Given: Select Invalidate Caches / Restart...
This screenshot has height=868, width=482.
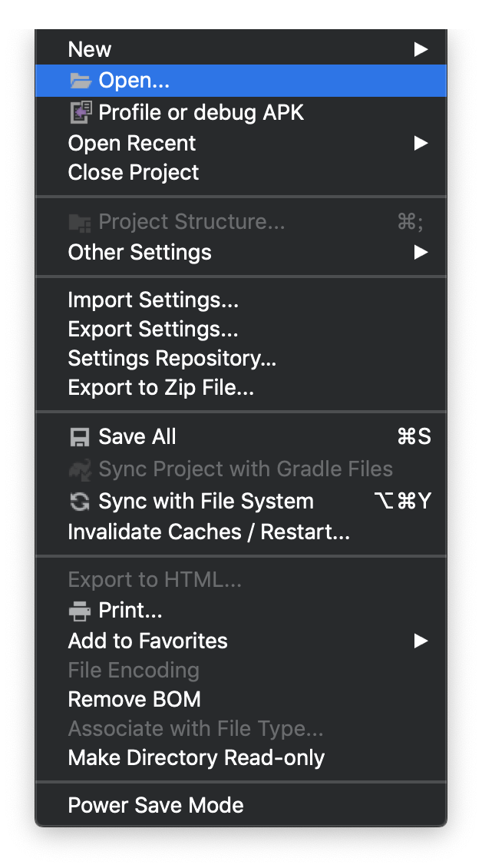Looking at the screenshot, I should coord(209,532).
